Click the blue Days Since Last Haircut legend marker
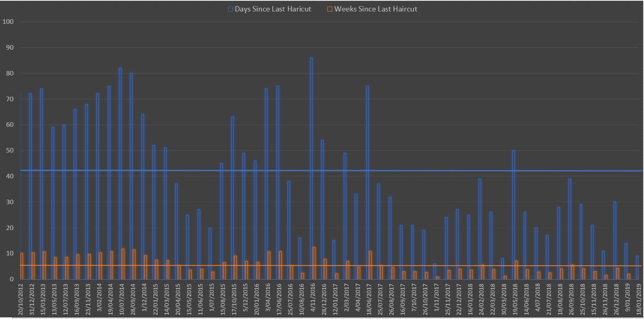This screenshot has width=644, height=319. (x=231, y=9)
